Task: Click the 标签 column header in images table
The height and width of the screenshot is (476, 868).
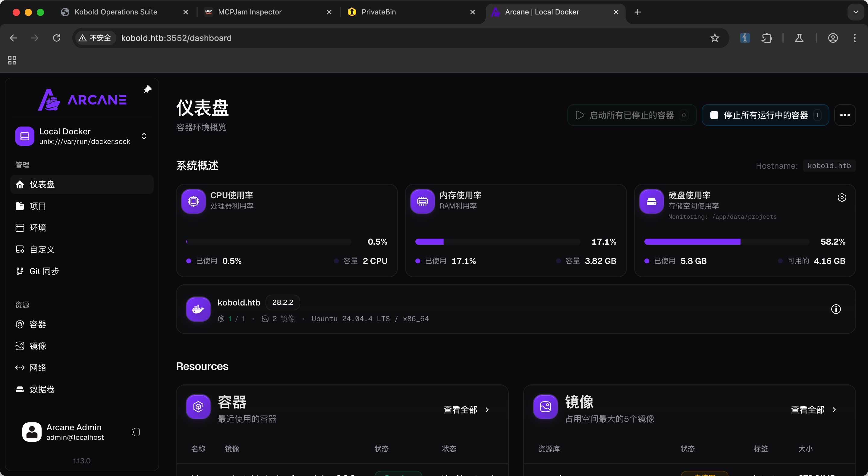Action: (x=760, y=449)
